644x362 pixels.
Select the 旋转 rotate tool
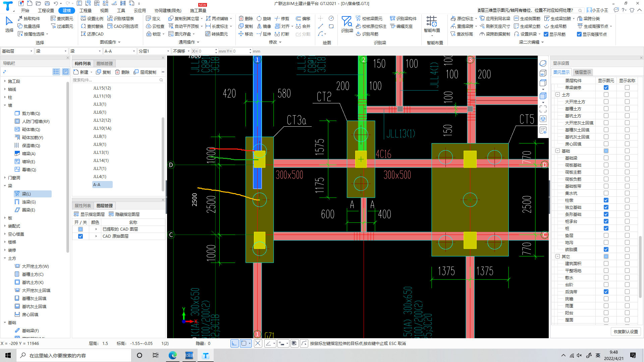click(264, 18)
